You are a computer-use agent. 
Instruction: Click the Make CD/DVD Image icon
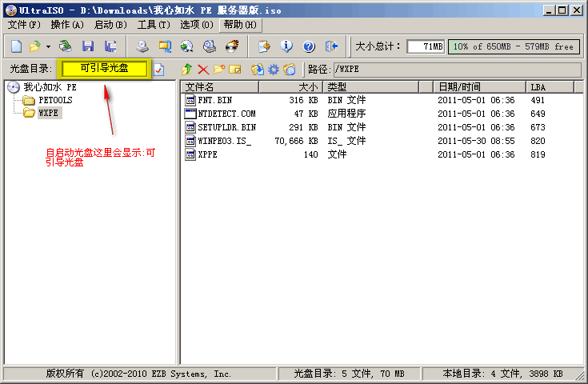coord(142,46)
